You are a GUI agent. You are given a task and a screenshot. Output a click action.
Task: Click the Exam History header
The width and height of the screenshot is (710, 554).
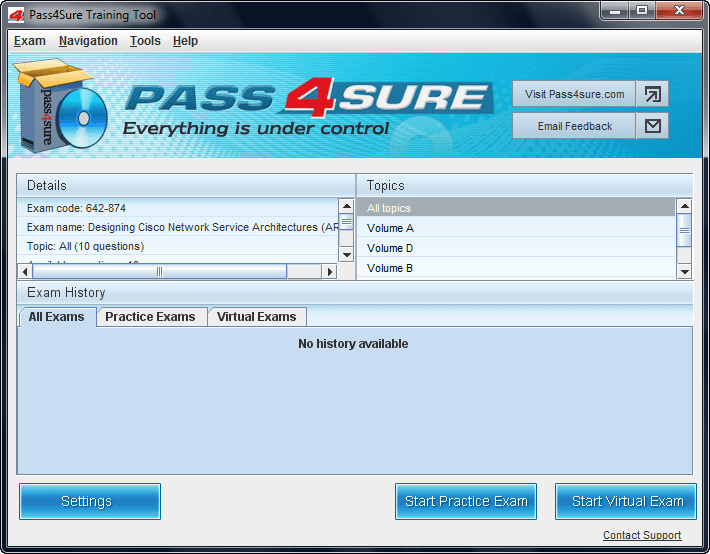click(x=355, y=293)
